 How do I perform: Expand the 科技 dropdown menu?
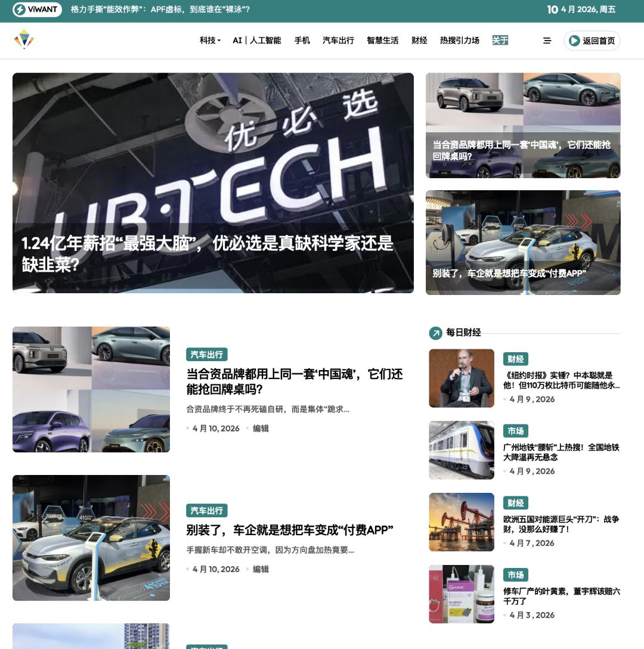[210, 41]
